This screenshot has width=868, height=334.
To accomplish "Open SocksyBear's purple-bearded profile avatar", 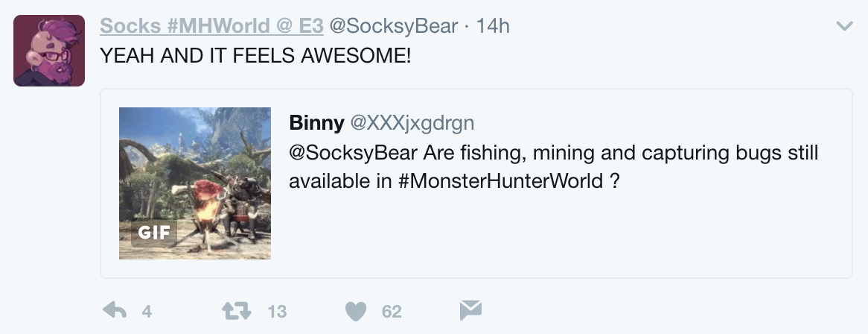I will click(x=49, y=51).
